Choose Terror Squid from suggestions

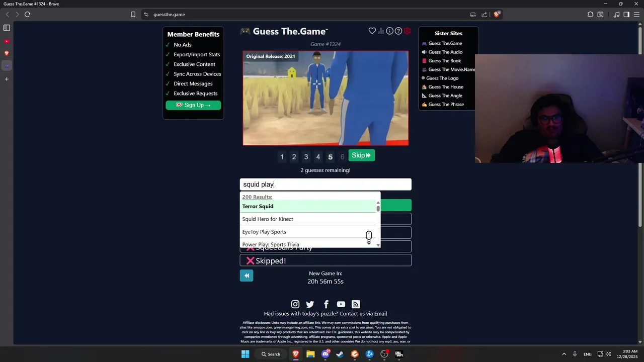coord(308,206)
